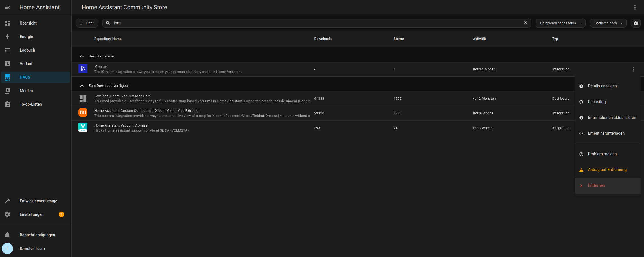The height and width of the screenshot is (257, 644).
Task: Click the Benachrichtigungen bell icon
Action: click(x=7, y=235)
